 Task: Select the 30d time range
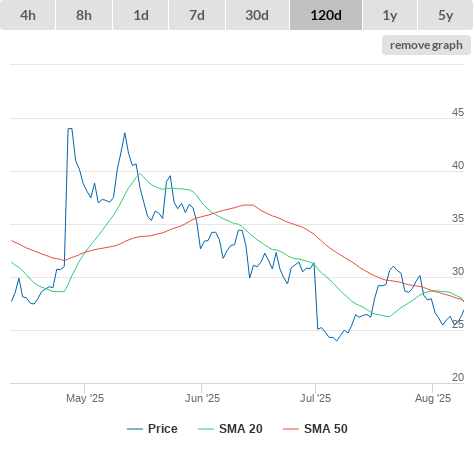click(x=257, y=15)
